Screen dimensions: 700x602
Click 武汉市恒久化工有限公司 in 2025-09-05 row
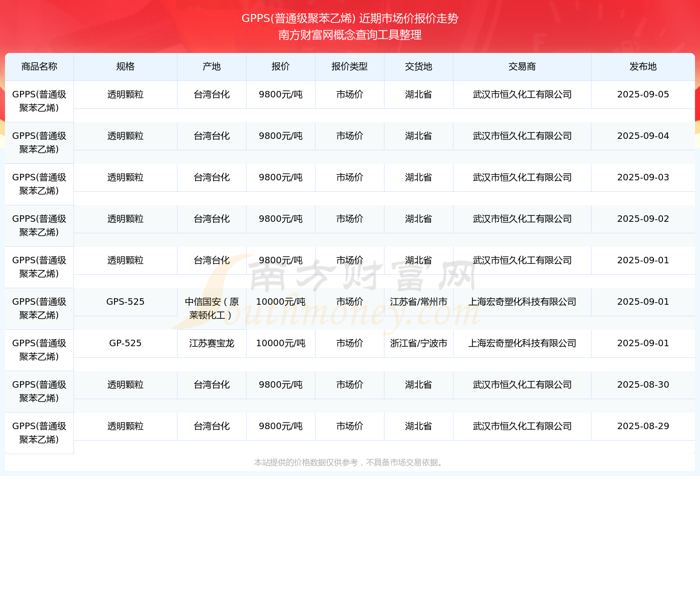pos(522,94)
